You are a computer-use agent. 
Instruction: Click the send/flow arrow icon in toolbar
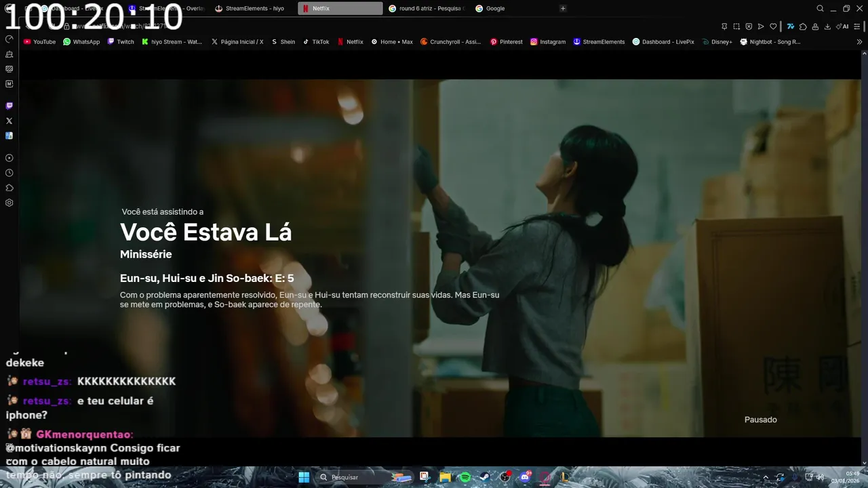[x=761, y=26]
